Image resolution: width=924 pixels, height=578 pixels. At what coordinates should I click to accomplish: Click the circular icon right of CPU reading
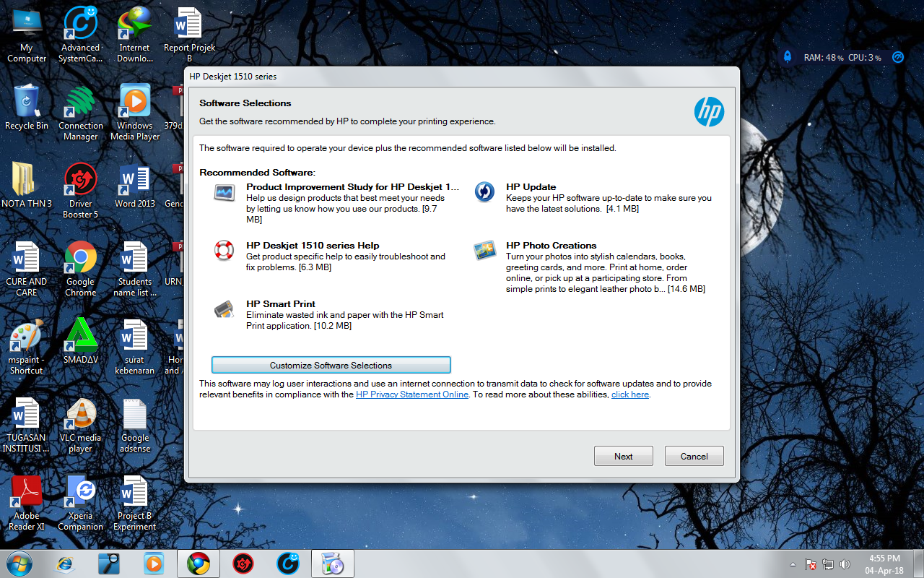898,56
